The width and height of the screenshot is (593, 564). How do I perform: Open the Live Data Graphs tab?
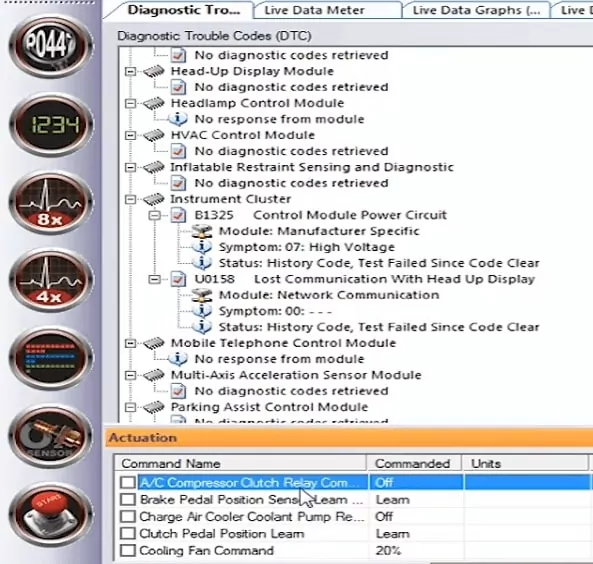(476, 10)
